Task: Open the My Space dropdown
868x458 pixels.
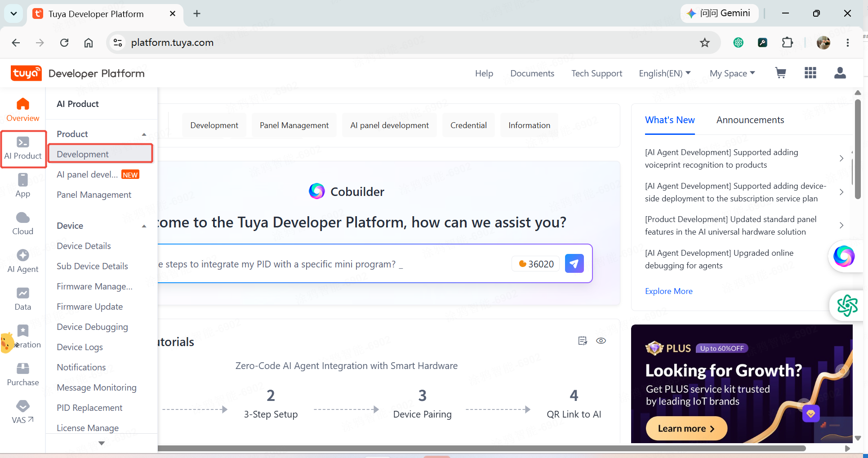Action: pos(732,73)
